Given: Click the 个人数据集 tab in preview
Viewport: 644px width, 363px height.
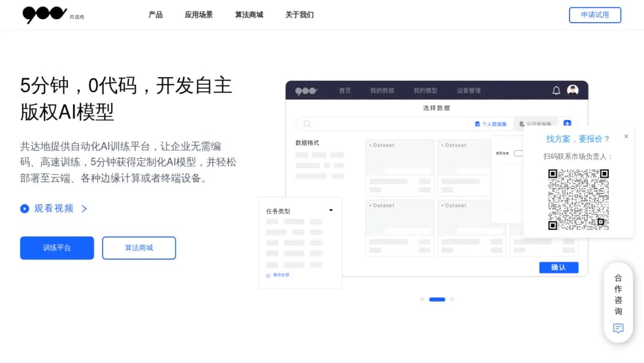Looking at the screenshot, I should click(491, 124).
